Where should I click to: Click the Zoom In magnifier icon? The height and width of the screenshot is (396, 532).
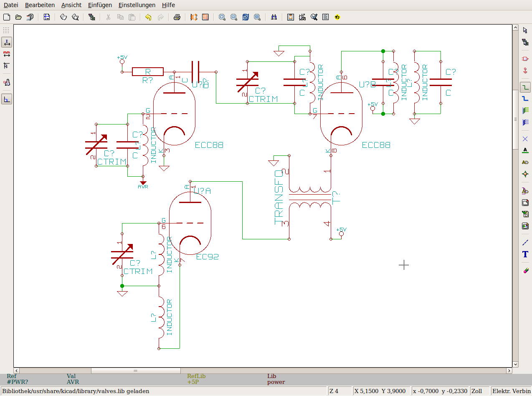coord(222,17)
